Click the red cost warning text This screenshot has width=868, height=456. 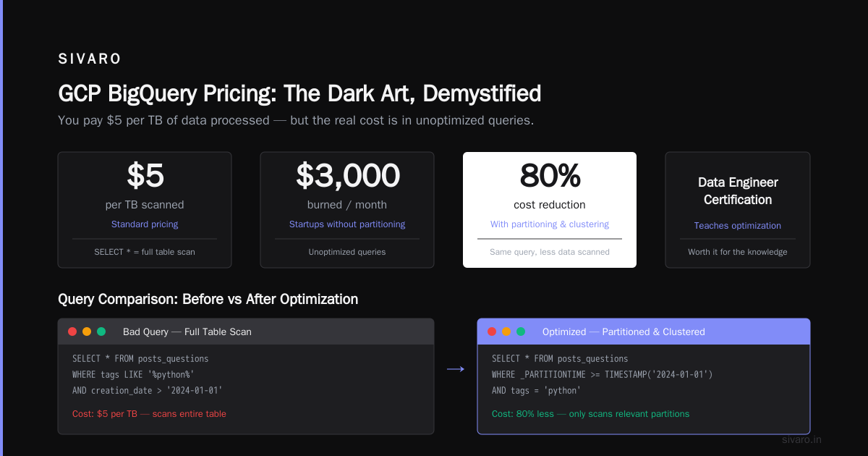point(149,414)
